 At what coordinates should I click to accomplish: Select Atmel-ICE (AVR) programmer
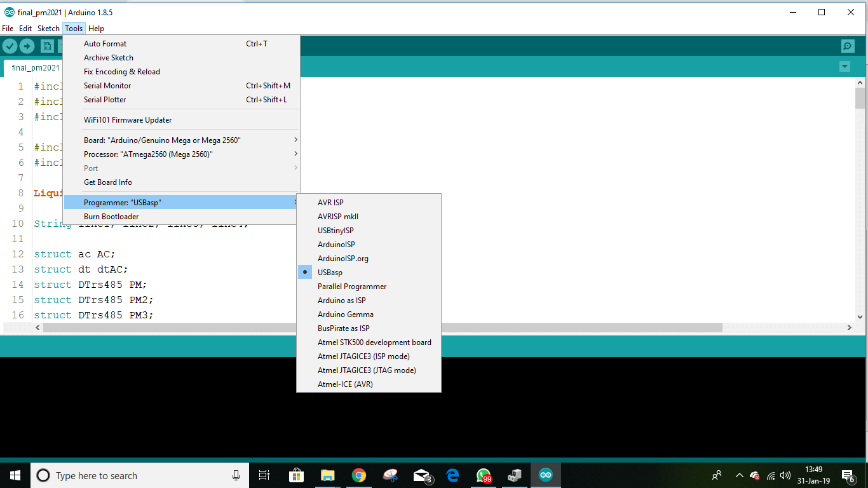pyautogui.click(x=369, y=384)
